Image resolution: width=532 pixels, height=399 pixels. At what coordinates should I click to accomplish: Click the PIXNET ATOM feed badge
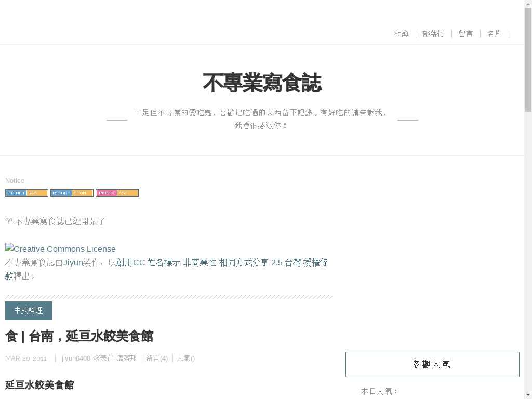tap(72, 193)
